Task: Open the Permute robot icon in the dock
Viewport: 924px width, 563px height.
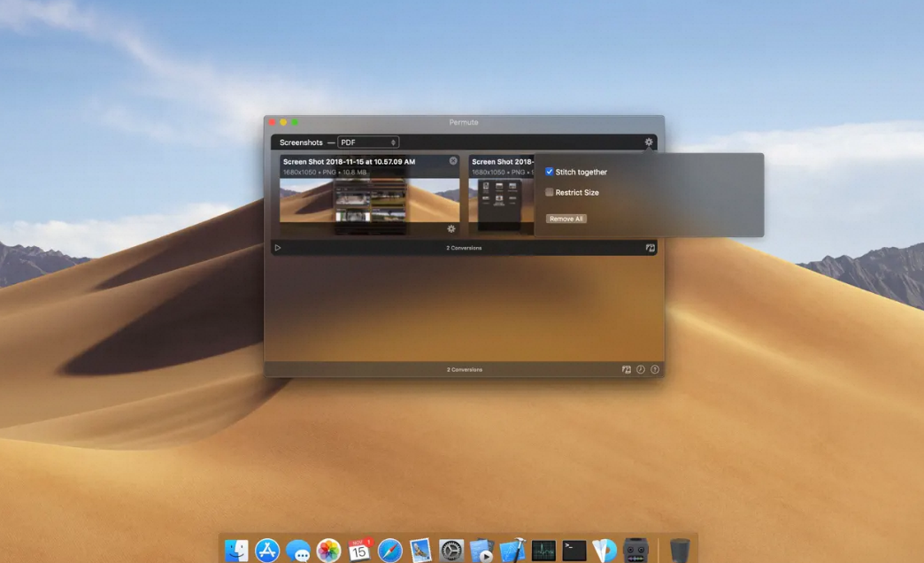Action: tap(635, 551)
